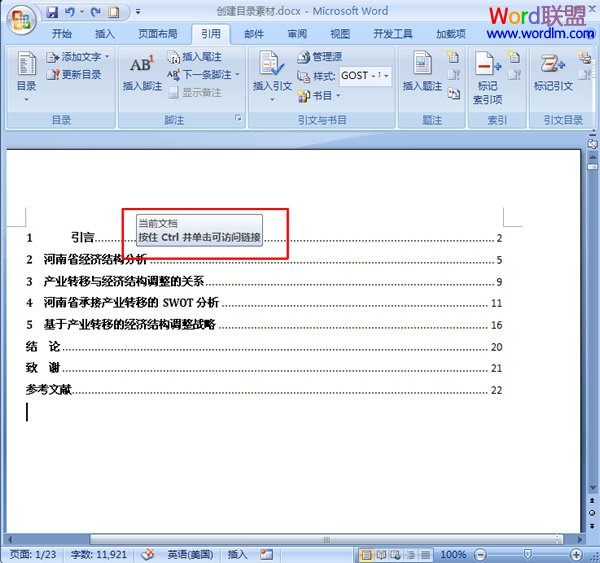
Task: Save the document from quick access toolbar
Action: (52, 12)
